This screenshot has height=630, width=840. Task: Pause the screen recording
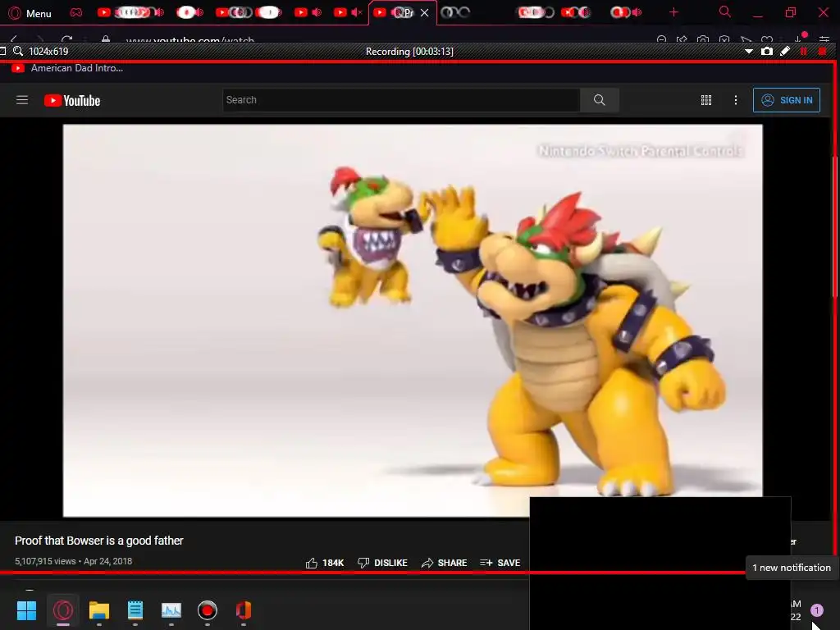(803, 52)
